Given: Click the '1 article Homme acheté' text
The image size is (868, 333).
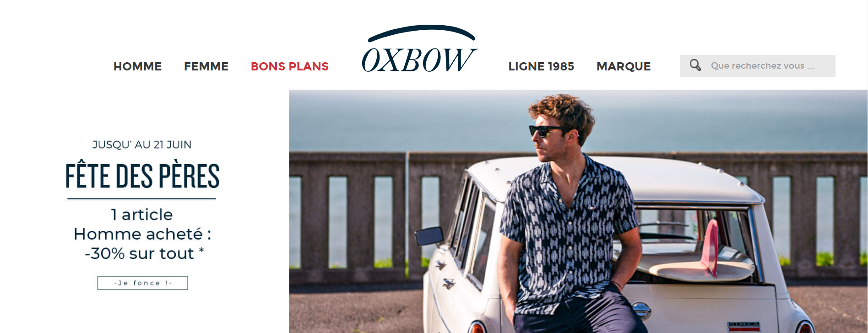Looking at the screenshot, I should coord(142,224).
